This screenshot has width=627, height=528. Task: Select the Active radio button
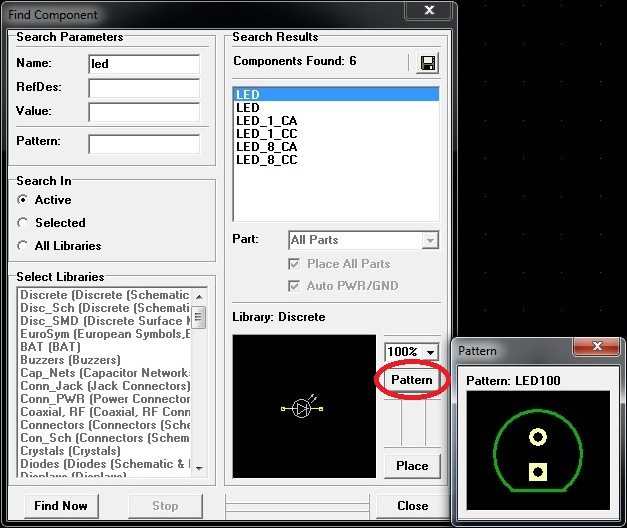pos(24,200)
